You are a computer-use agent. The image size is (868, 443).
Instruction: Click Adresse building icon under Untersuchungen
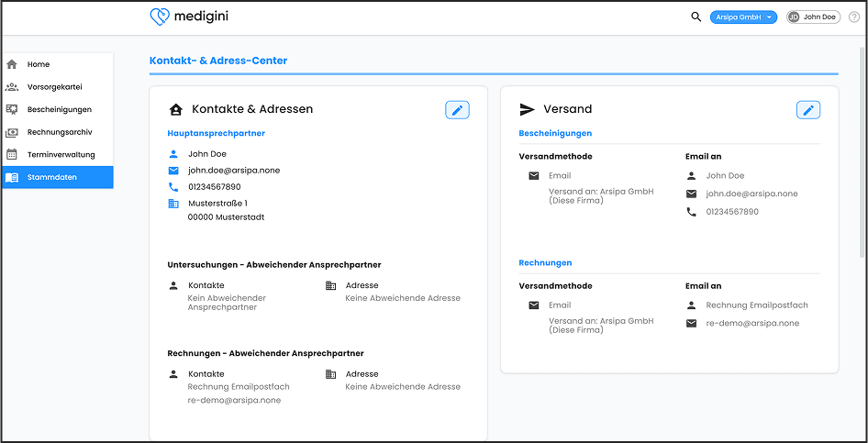[x=331, y=285]
